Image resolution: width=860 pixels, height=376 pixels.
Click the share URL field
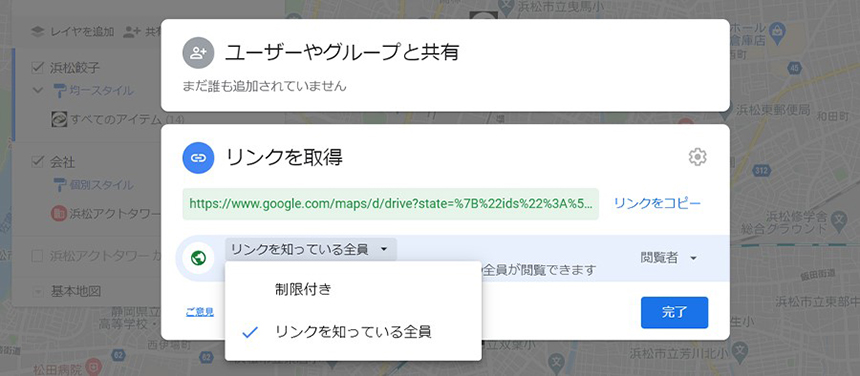click(x=391, y=204)
